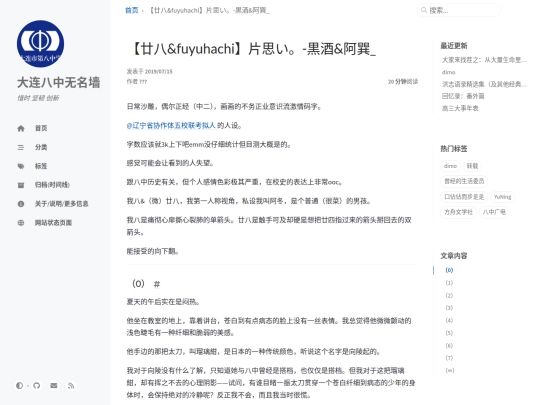Open the 大连八中无名墙 site title
This screenshot has height=405, width=540.
(59, 83)
